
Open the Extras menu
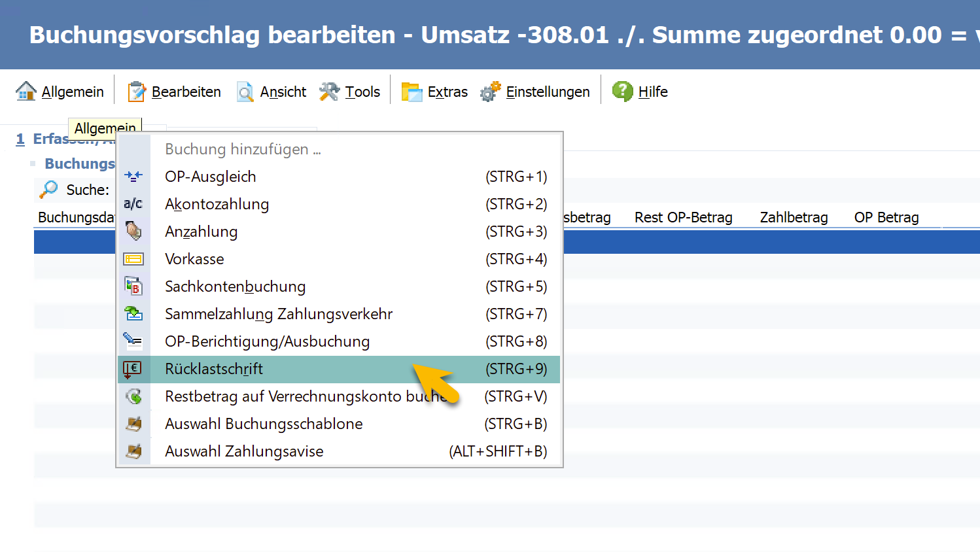(435, 92)
